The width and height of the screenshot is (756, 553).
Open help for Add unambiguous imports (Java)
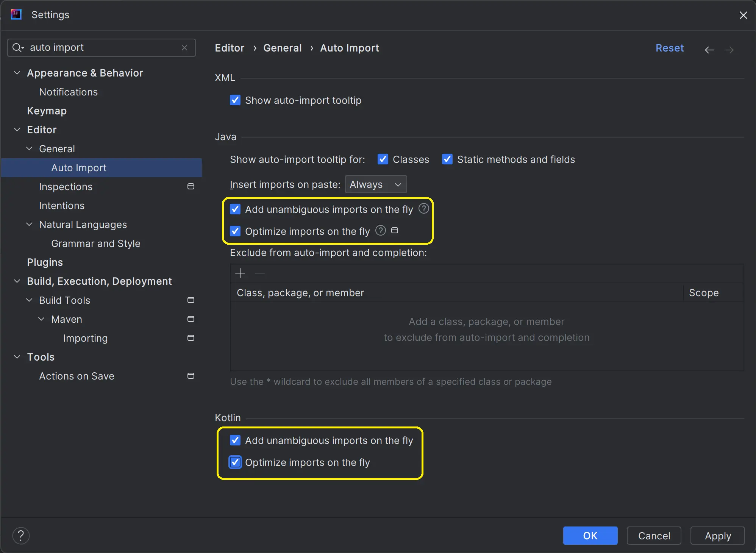(x=423, y=208)
